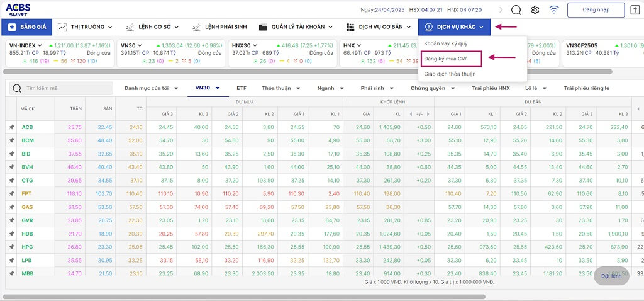Toggle pin icon for HDB row
This screenshot has height=301, width=644.
click(x=11, y=234)
